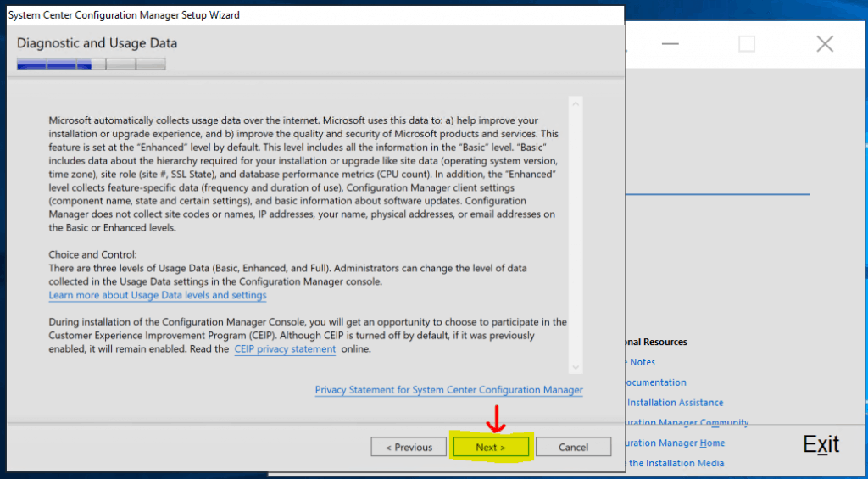The height and width of the screenshot is (479, 868).
Task: Click the Diagnostic and Usage Data heading
Action: click(x=97, y=42)
